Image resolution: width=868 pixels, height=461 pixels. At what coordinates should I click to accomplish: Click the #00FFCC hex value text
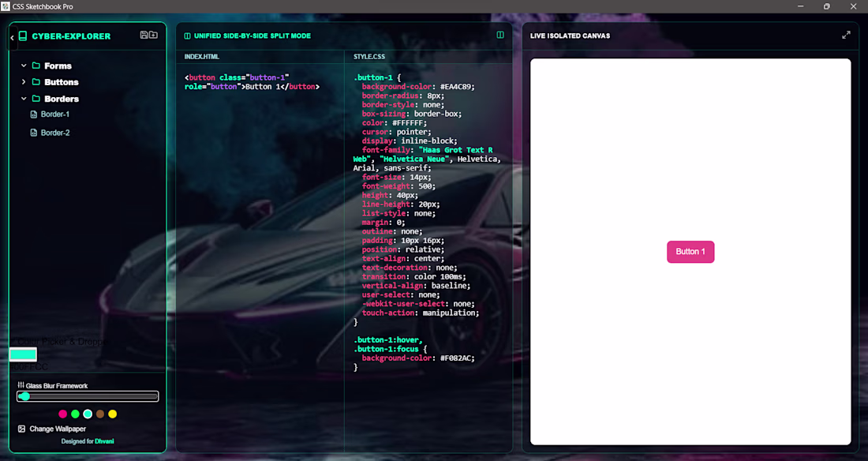point(29,367)
